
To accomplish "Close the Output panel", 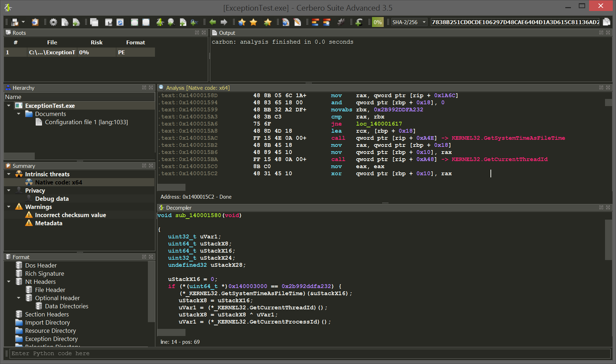I will coord(608,33).
